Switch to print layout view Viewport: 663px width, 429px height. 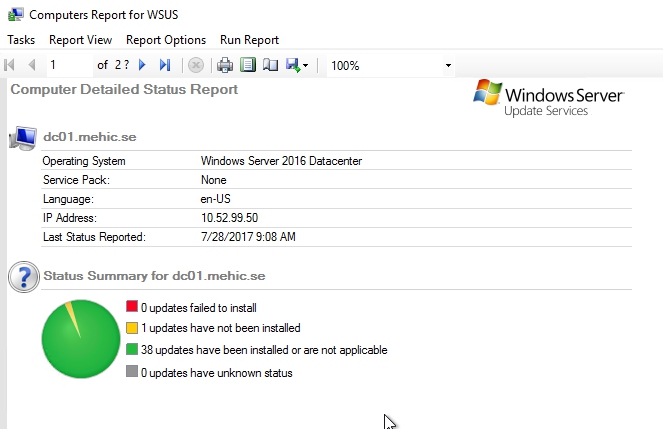[247, 65]
